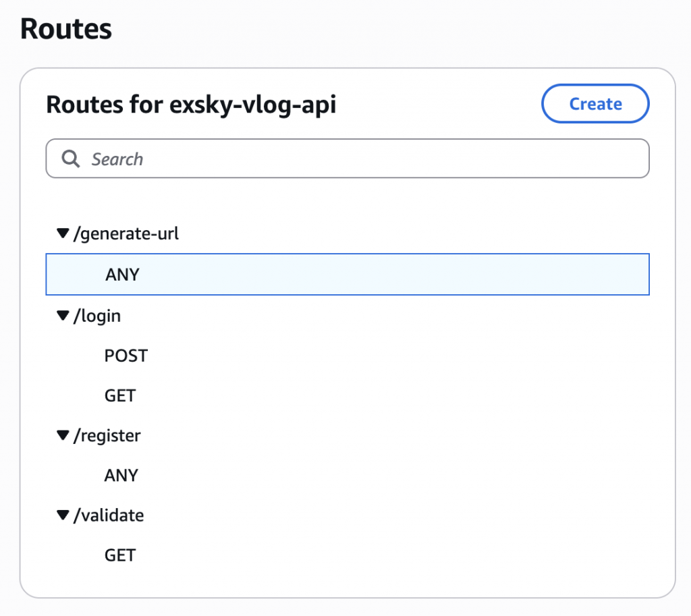691x616 pixels.
Task: Collapse the /login route arrow
Action: pyautogui.click(x=63, y=315)
